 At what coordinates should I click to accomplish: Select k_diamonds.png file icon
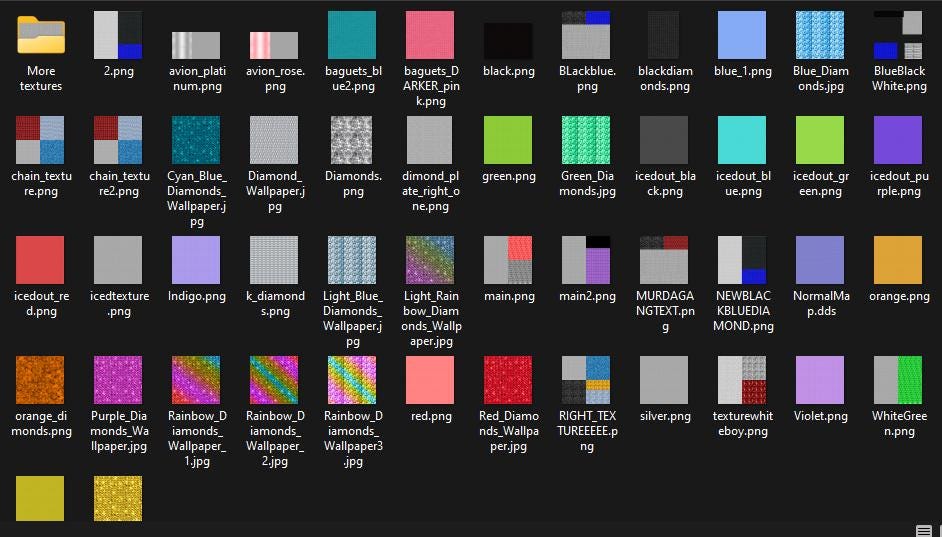(x=274, y=260)
